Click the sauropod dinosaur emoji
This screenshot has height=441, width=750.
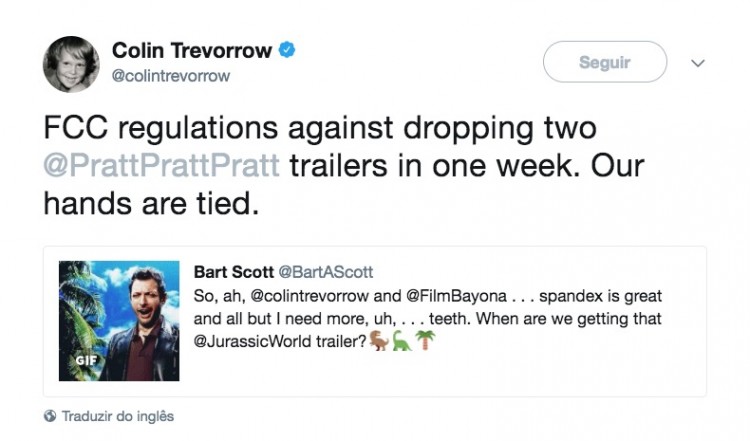point(400,341)
